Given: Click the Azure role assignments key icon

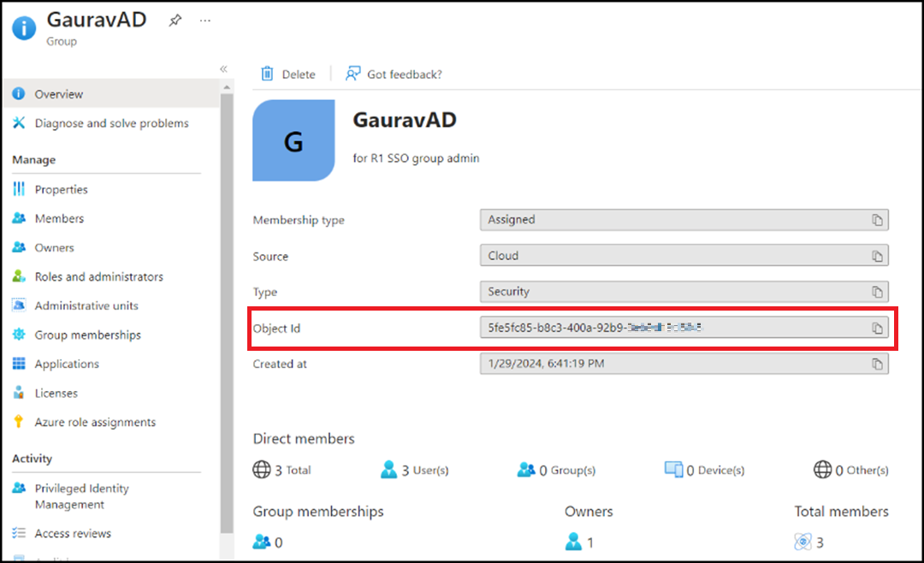Looking at the screenshot, I should (x=19, y=421).
